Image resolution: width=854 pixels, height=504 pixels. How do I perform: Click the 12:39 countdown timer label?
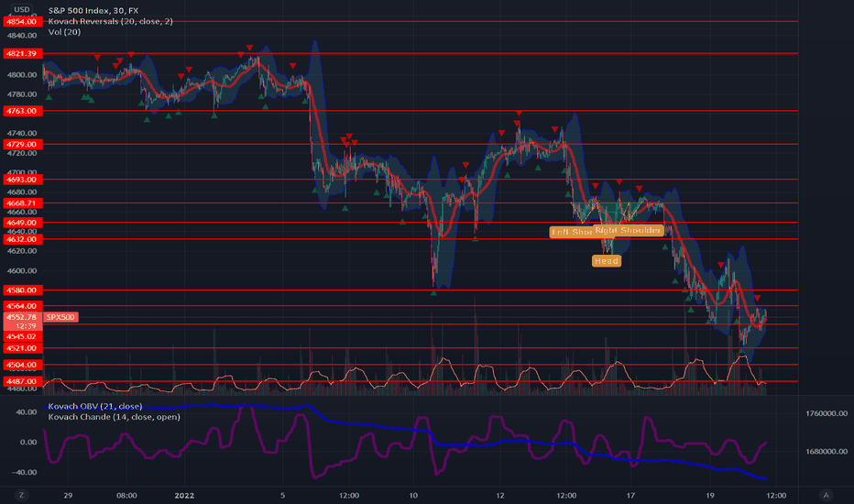pyautogui.click(x=26, y=326)
